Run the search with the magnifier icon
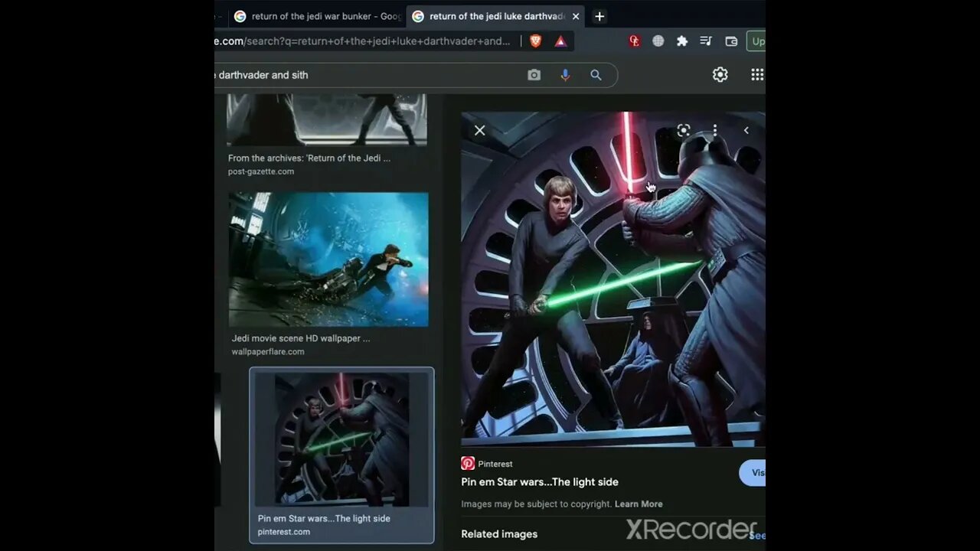The height and width of the screenshot is (551, 980). point(596,75)
